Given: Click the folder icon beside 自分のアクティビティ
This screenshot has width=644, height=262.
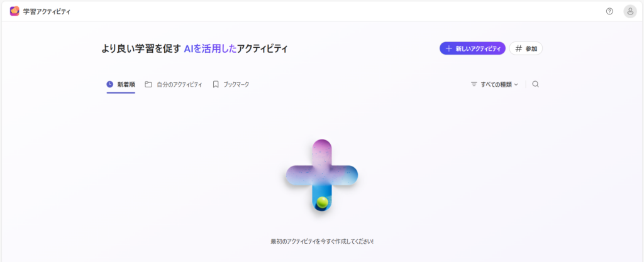Looking at the screenshot, I should [148, 84].
